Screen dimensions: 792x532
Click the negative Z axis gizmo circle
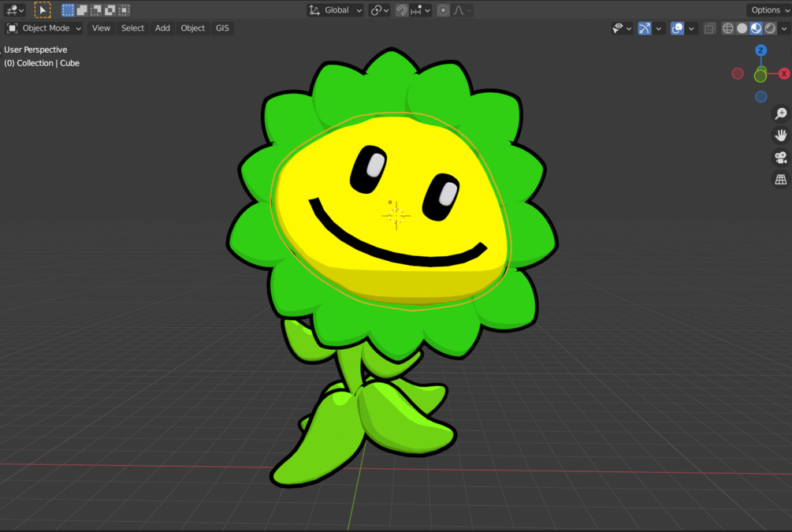[760, 96]
